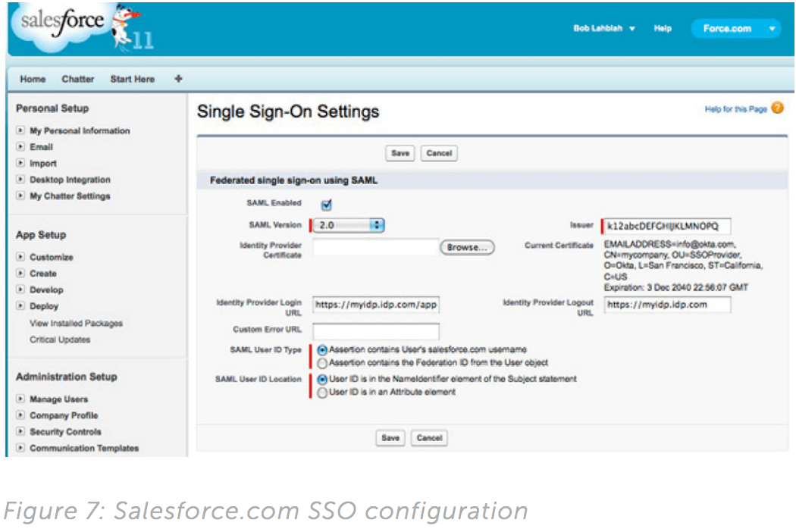
Task: Click the orange help question mark icon
Action: (x=777, y=109)
